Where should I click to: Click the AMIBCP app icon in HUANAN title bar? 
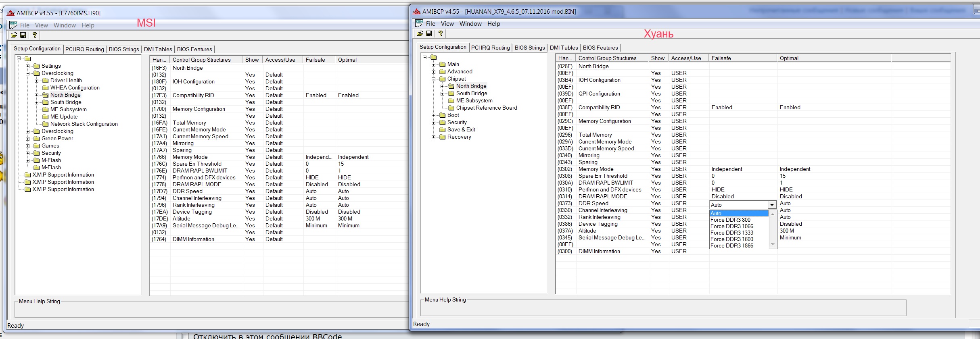click(417, 11)
